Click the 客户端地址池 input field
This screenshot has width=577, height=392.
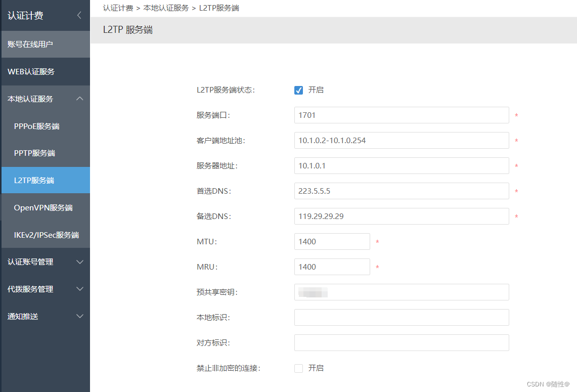click(402, 140)
